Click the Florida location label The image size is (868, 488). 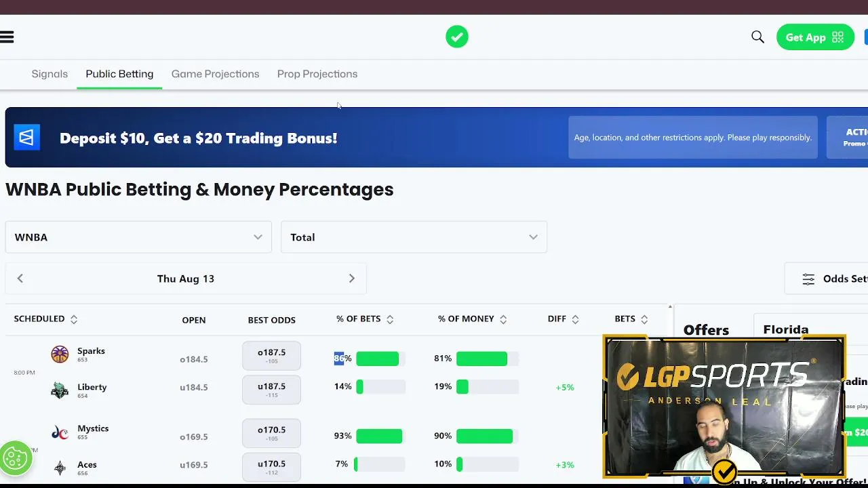coord(786,329)
